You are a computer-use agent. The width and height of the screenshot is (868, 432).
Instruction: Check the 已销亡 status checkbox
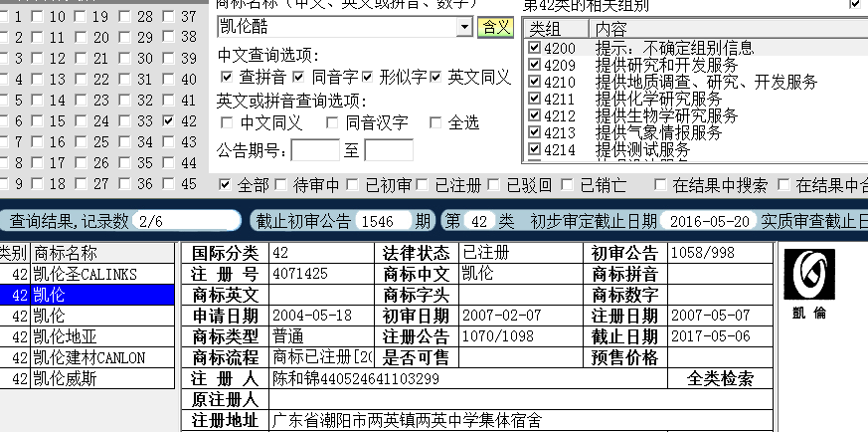click(x=567, y=184)
